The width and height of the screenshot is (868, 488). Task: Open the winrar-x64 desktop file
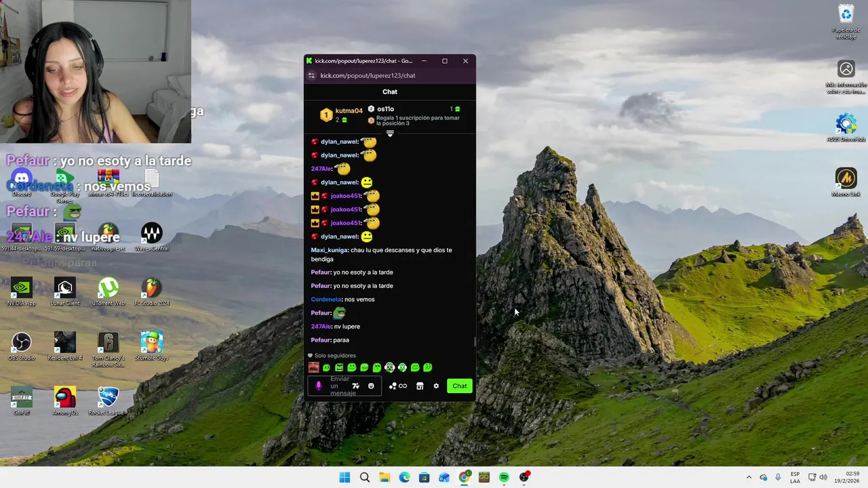pyautogui.click(x=108, y=182)
